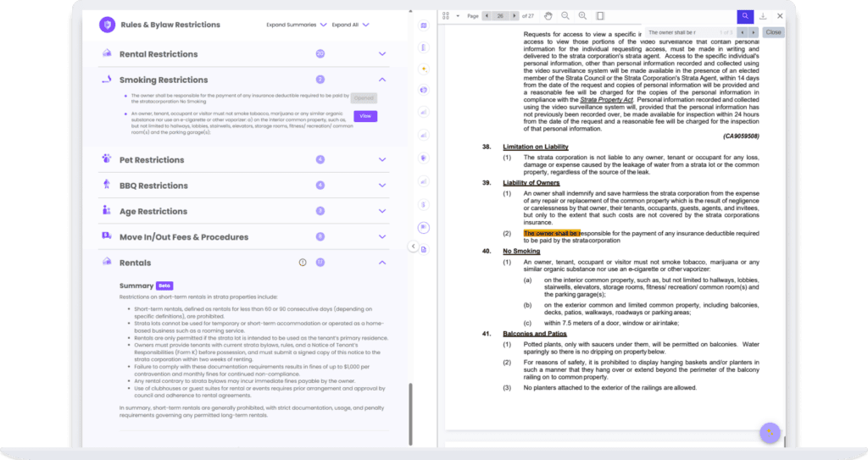868x460 pixels.
Task: Click the 'Smoking Restrictions' section title
Action: coord(164,80)
